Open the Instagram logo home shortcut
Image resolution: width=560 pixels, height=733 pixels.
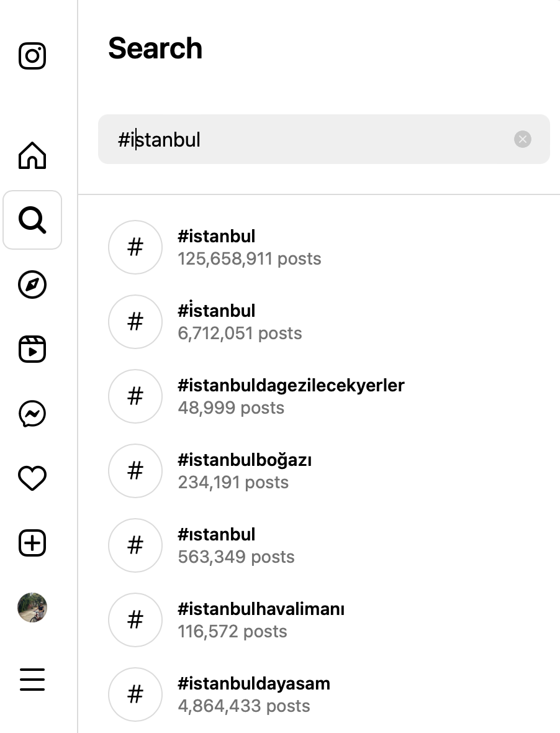point(32,56)
